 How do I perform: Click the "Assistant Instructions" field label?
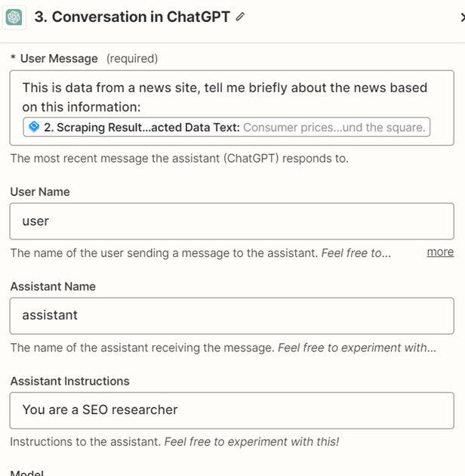(x=69, y=381)
